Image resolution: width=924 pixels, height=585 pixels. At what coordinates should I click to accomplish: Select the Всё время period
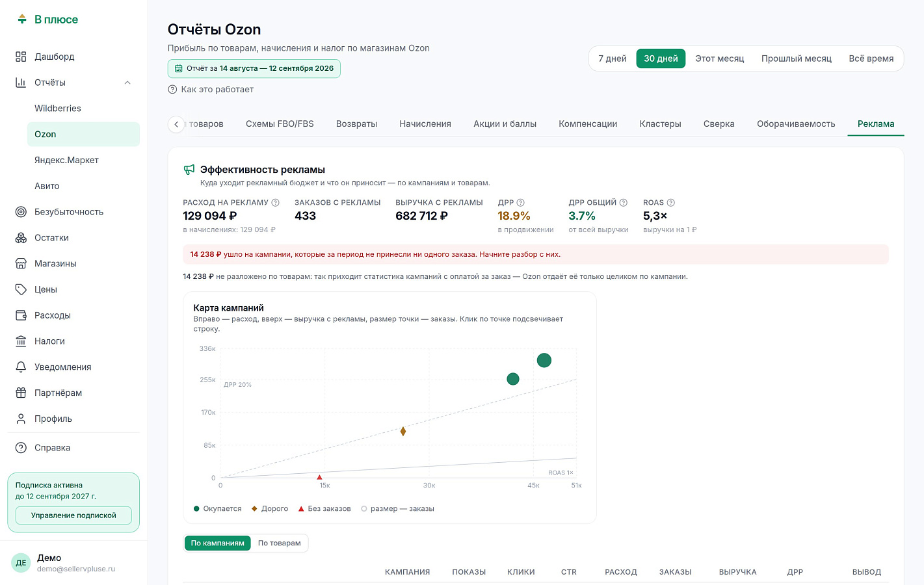pos(871,58)
